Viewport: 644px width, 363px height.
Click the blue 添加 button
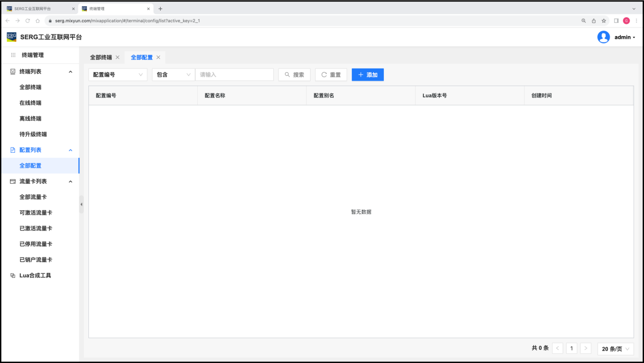(x=367, y=75)
